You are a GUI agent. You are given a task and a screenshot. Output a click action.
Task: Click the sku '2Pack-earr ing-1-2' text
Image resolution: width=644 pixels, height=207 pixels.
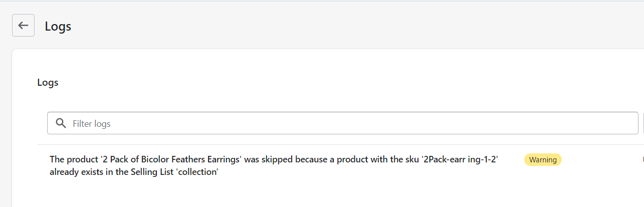point(460,160)
